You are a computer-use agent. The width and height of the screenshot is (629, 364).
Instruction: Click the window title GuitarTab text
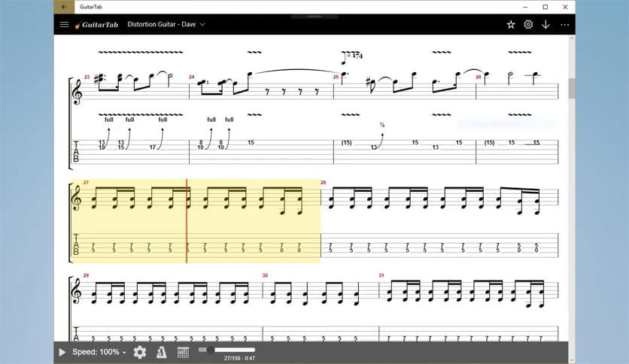[x=90, y=7]
